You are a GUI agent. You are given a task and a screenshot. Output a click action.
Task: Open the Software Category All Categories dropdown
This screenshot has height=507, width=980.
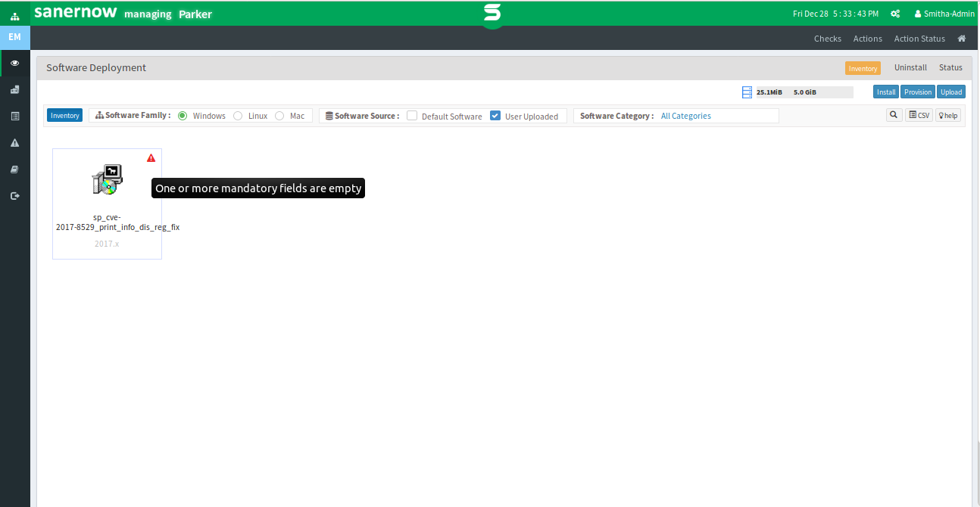717,116
